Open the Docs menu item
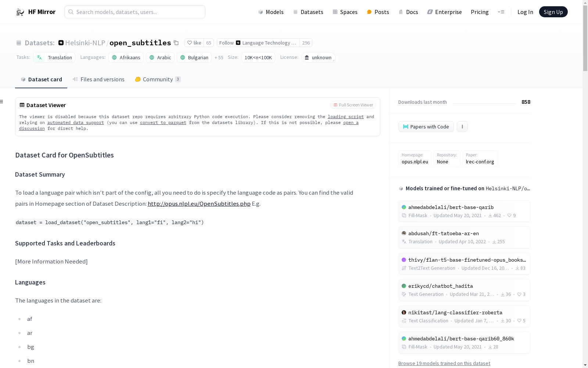This screenshot has height=368, width=588. coord(408,12)
